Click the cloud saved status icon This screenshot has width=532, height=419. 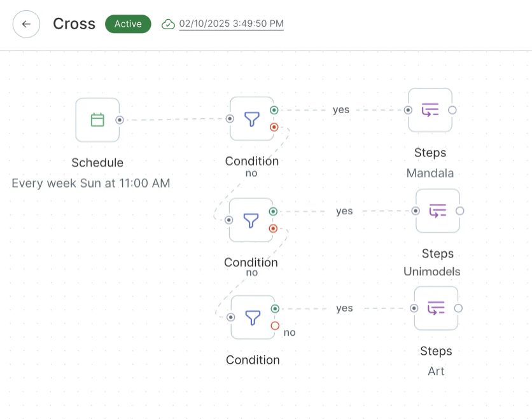point(168,24)
